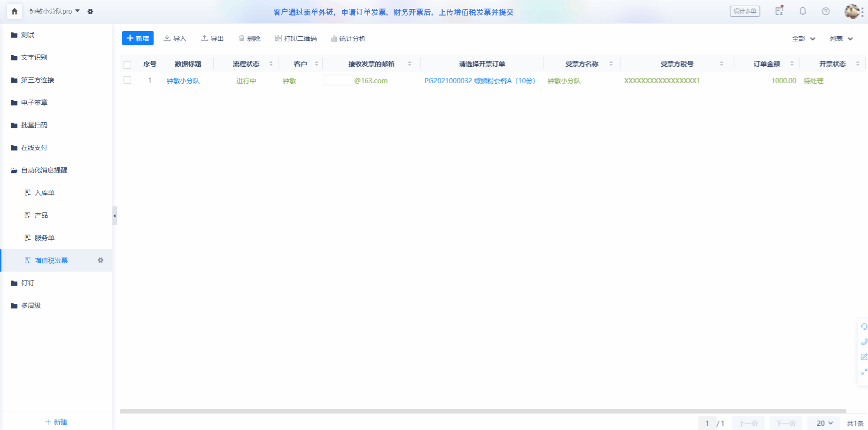
Task: Click the help question mark icon
Action: 825,11
